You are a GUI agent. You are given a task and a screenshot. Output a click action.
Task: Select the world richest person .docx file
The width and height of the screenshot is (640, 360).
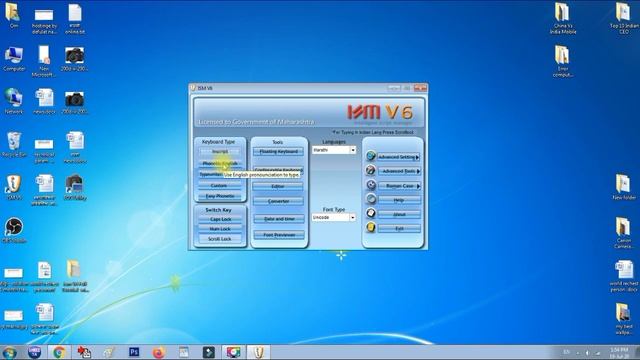624,276
